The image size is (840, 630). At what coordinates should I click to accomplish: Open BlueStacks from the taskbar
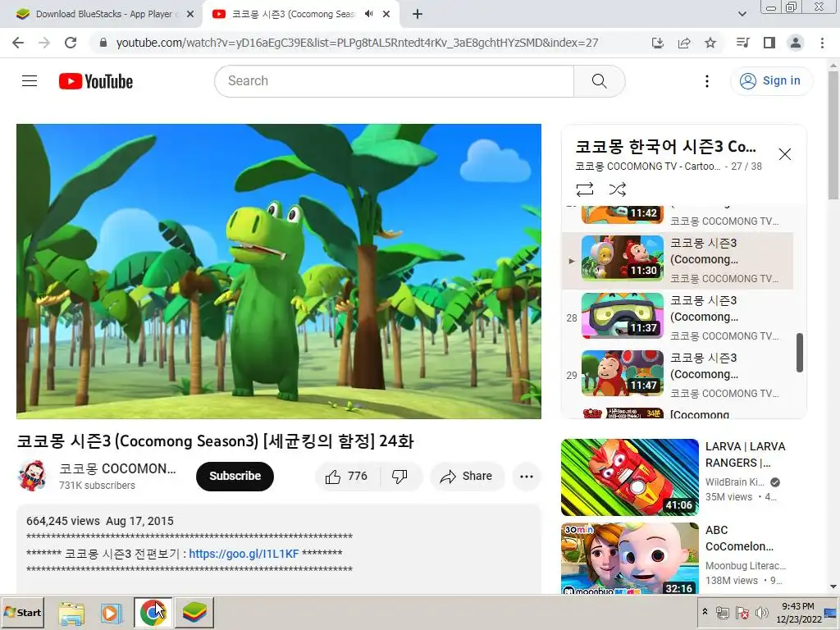coord(194,613)
